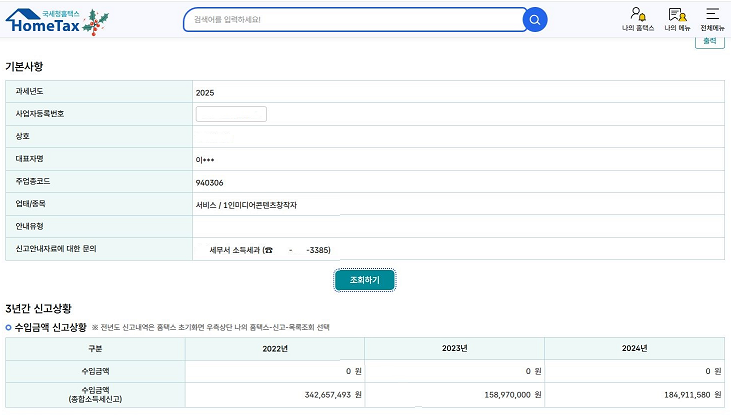This screenshot has height=415, width=731.
Task: Focus the 사업자등록번호 input box
Action: click(x=231, y=114)
